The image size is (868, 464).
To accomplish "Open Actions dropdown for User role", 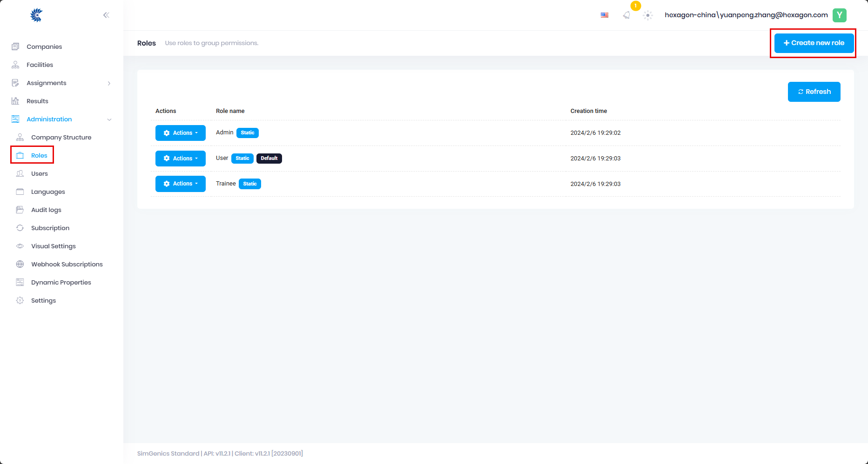I will (181, 159).
